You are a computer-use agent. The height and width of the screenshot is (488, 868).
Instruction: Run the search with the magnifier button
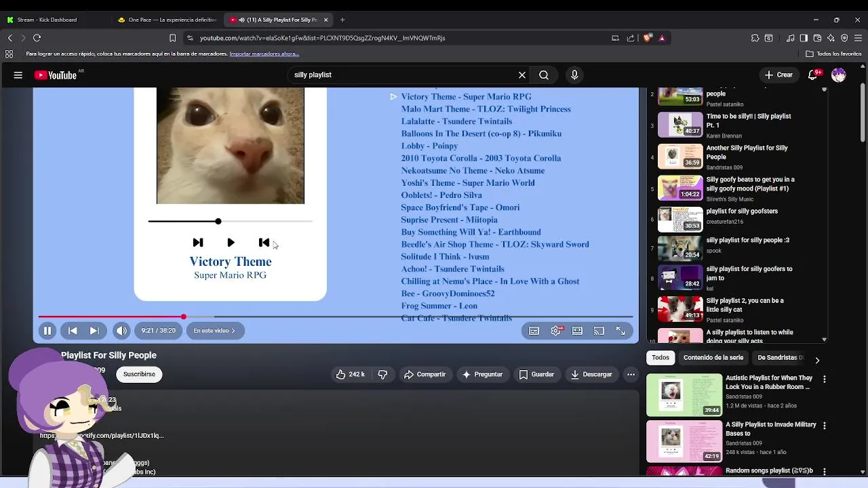(x=544, y=75)
